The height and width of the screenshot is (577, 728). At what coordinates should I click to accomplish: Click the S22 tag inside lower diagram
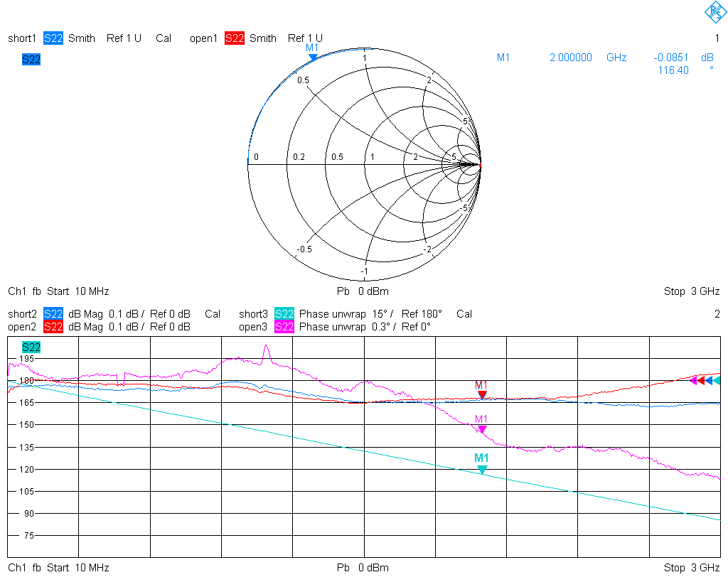coord(31,347)
